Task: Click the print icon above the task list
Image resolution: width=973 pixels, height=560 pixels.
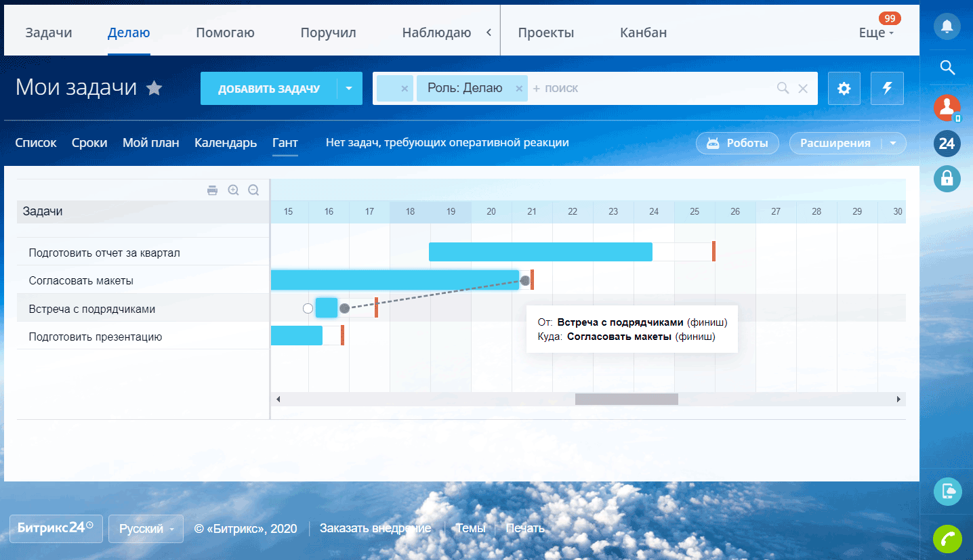Action: click(212, 190)
